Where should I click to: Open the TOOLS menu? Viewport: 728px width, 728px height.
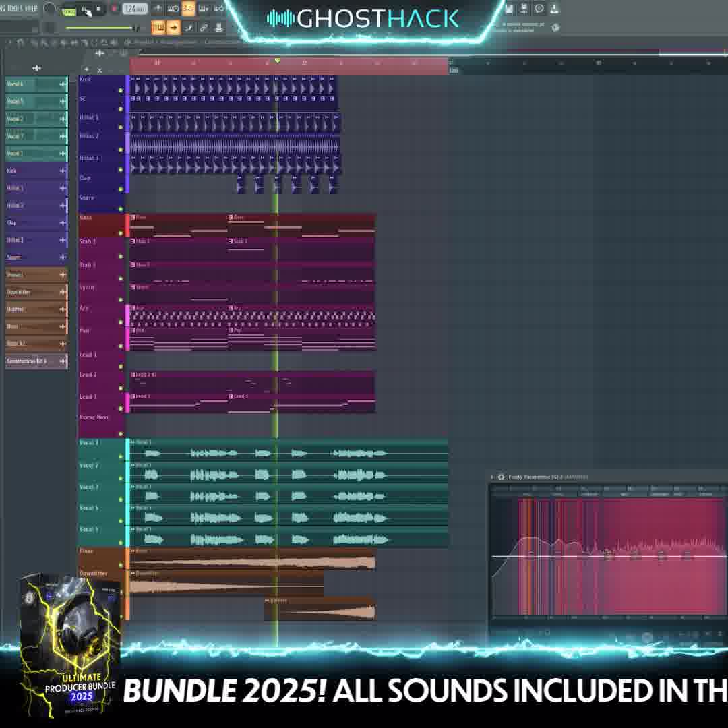(14, 8)
